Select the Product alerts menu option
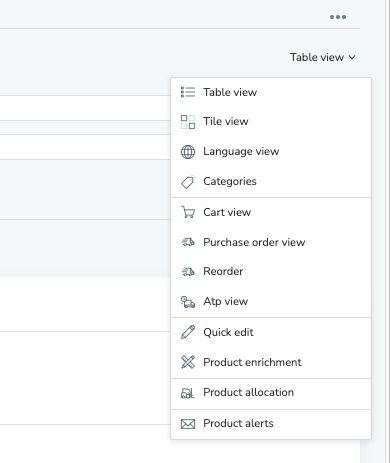The height and width of the screenshot is (463, 390). click(x=271, y=424)
